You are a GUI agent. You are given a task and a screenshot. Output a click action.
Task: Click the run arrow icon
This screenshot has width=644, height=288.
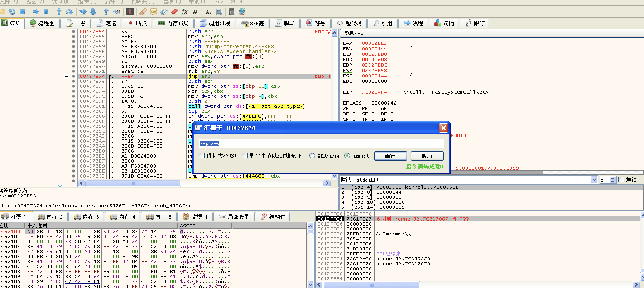[x=36, y=12]
